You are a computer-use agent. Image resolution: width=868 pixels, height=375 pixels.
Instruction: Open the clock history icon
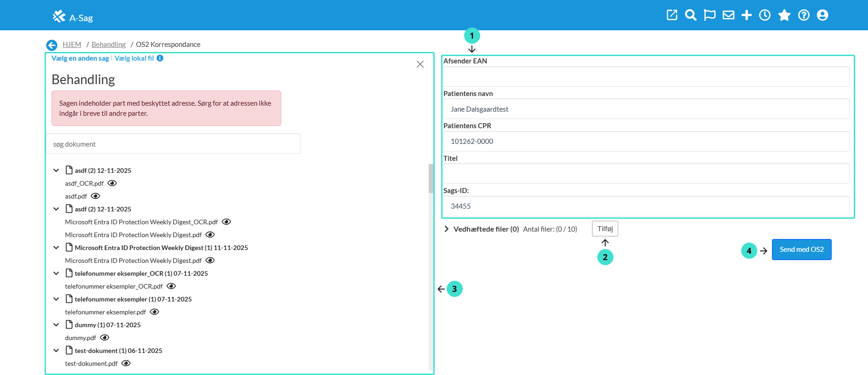765,15
